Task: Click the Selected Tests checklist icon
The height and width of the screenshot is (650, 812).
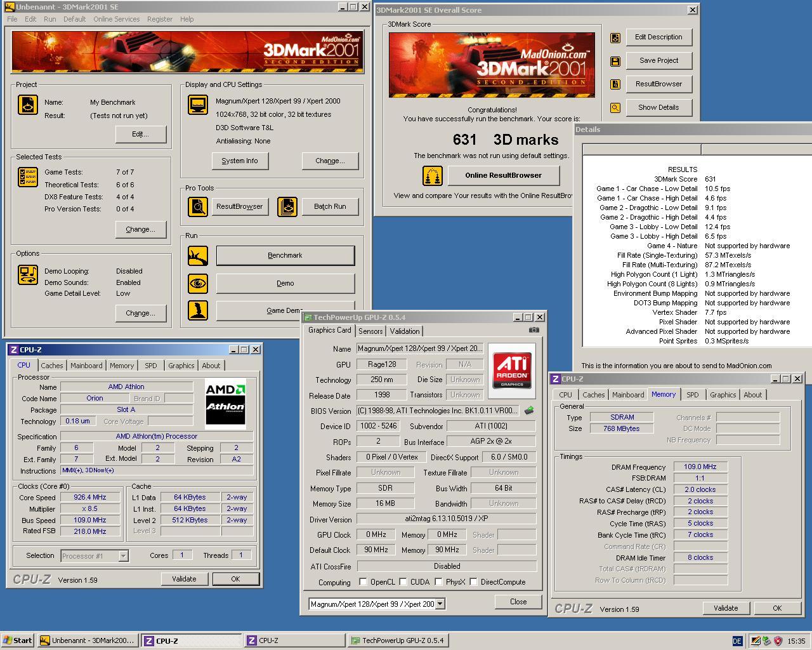Action: (28, 177)
